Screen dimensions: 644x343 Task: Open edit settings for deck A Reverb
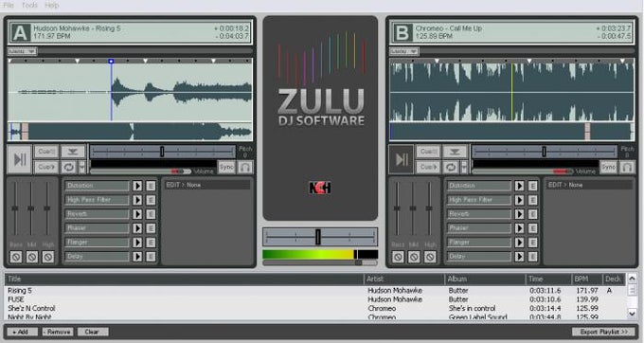151,214
